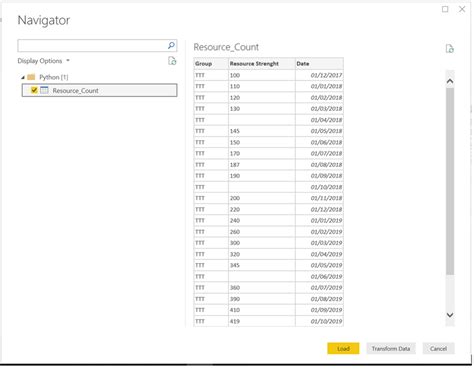474x375 pixels.
Task: Click the Resource Strenght column header
Action: coord(262,64)
